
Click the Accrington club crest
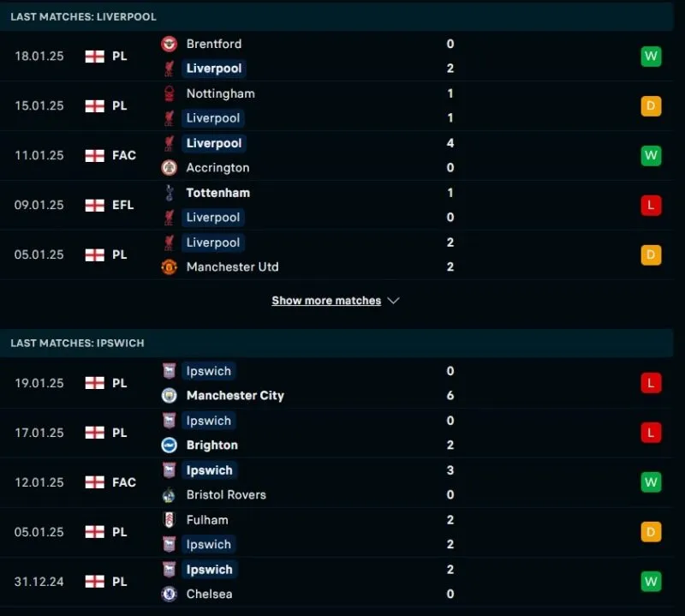tap(170, 167)
